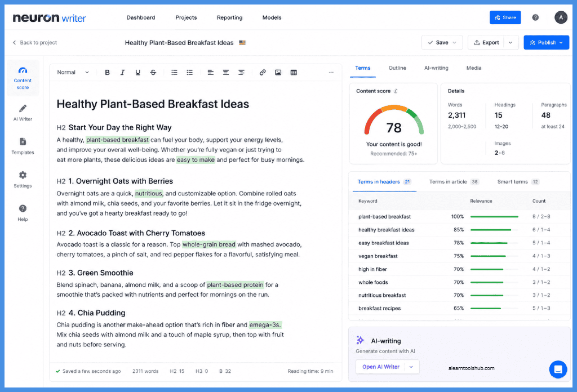Viewport: 577px width, 392px height.
Task: Click 'high in fiber' keyword row
Action: [459, 269]
